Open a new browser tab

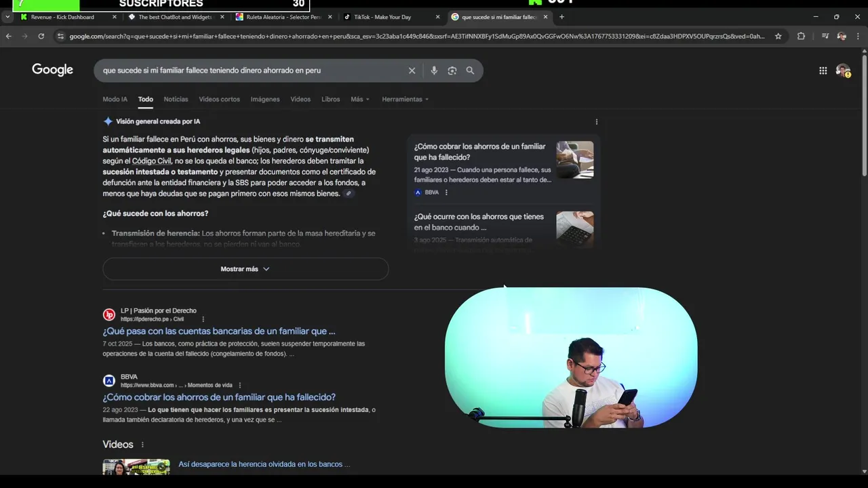click(561, 17)
